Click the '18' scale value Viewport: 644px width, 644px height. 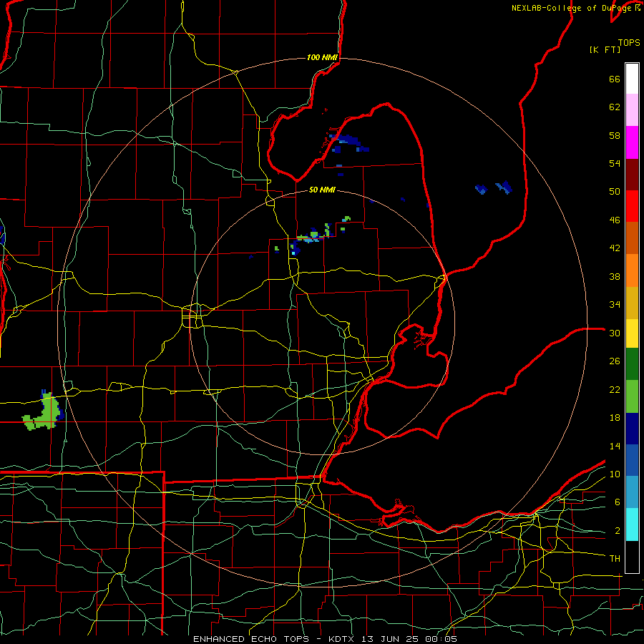[615, 418]
